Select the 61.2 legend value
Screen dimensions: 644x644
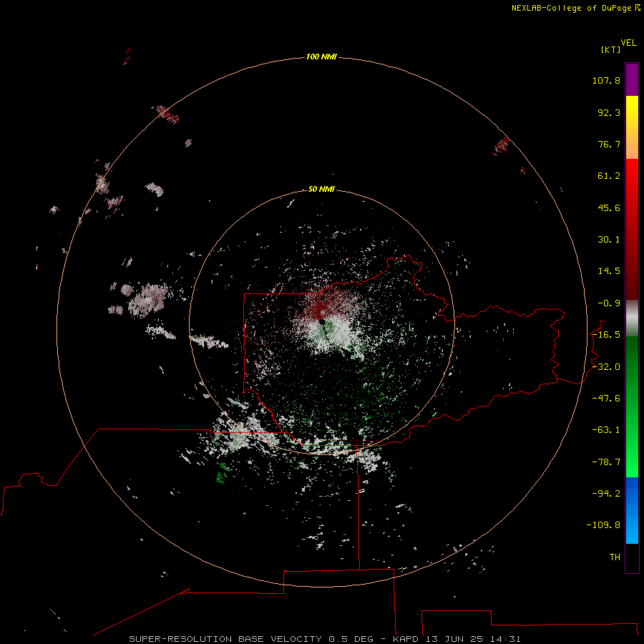coord(609,176)
